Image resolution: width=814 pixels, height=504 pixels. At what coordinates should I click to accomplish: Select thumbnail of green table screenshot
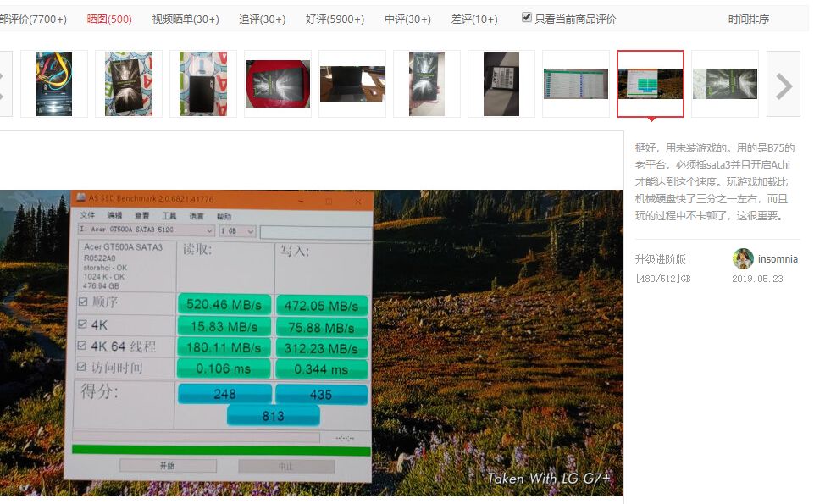(x=576, y=84)
